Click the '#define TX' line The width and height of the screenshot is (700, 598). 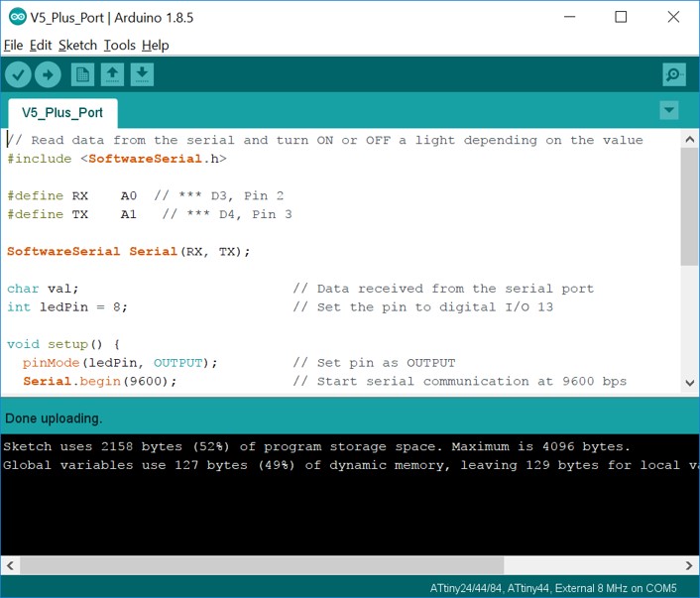(x=149, y=214)
